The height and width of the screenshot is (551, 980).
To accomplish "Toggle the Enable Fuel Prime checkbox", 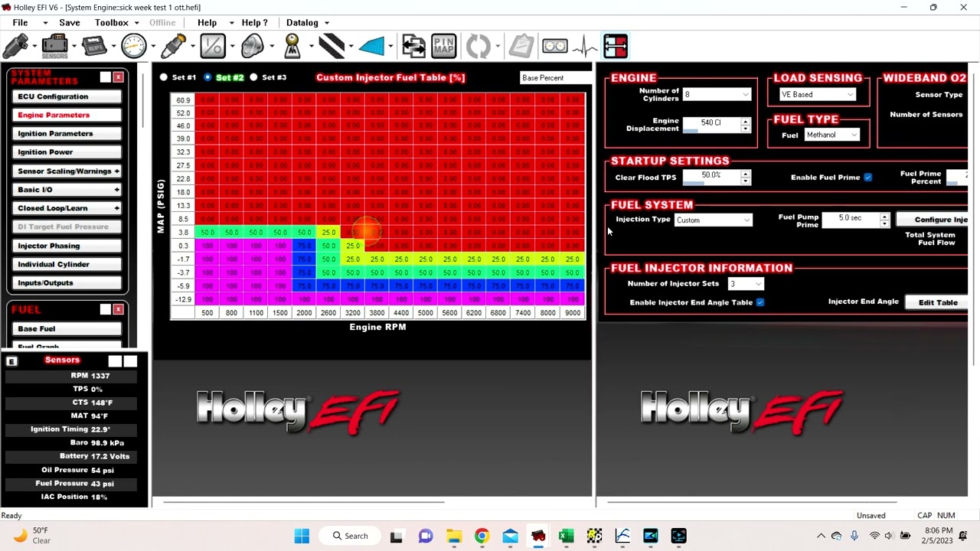I will pyautogui.click(x=867, y=178).
